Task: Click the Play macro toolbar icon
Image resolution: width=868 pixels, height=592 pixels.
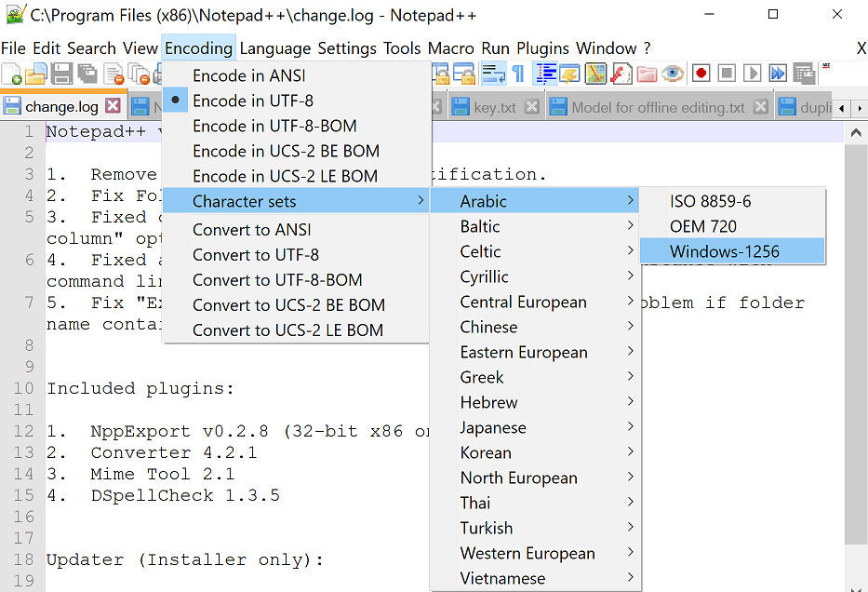Action: [752, 74]
